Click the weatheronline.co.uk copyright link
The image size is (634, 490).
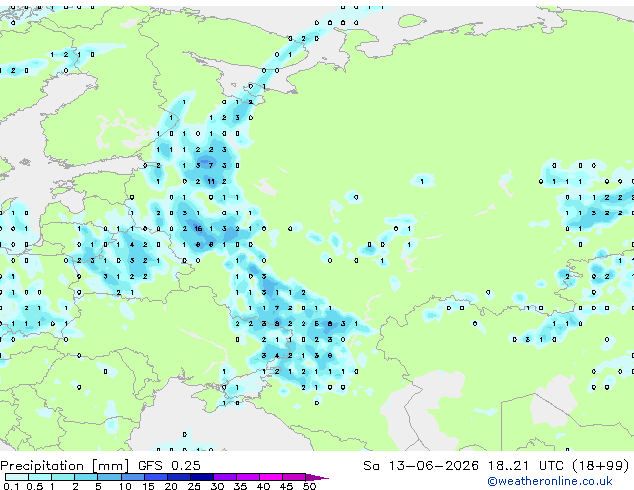coord(550,481)
